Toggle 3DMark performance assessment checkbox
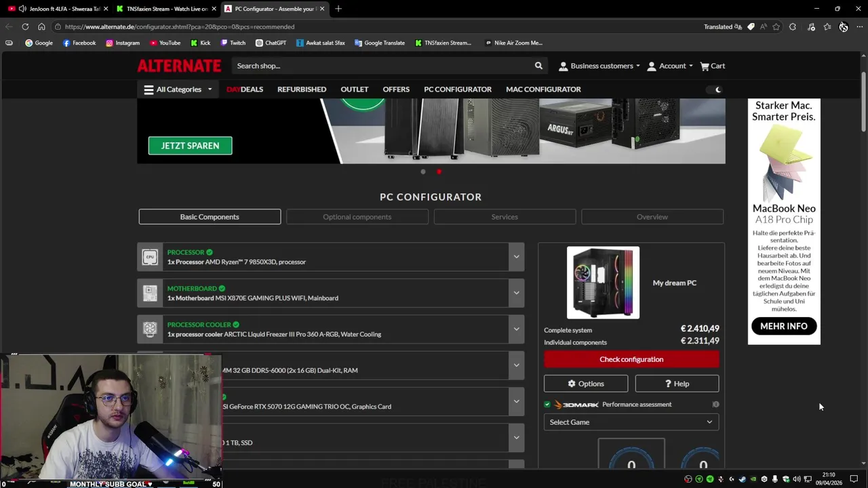 pos(547,405)
